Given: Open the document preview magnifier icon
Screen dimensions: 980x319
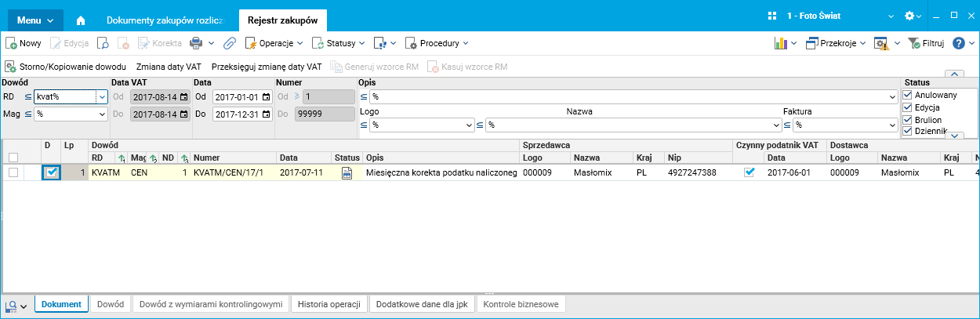Looking at the screenshot, I should 103,43.
